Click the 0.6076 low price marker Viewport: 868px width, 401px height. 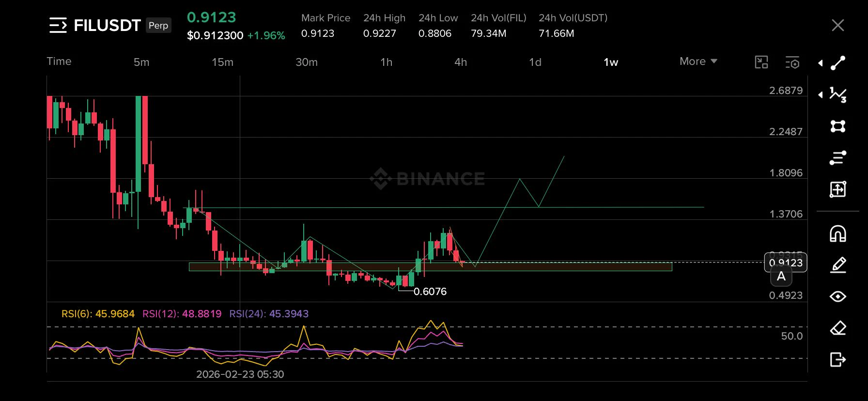[x=430, y=292]
